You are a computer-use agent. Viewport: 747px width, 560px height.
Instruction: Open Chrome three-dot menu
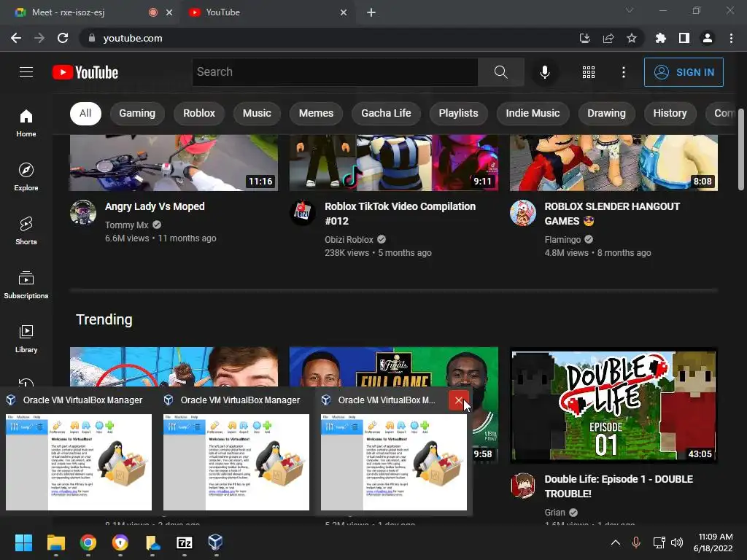731,38
